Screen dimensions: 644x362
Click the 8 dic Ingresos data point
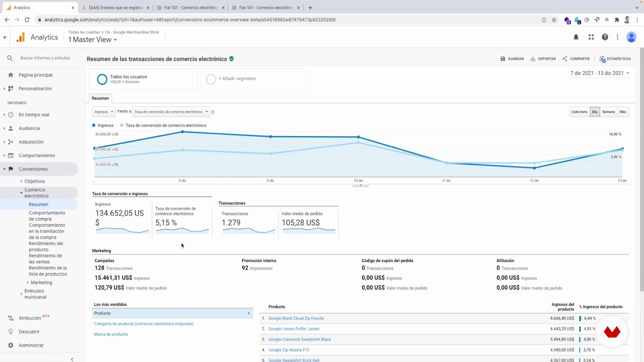182,132
